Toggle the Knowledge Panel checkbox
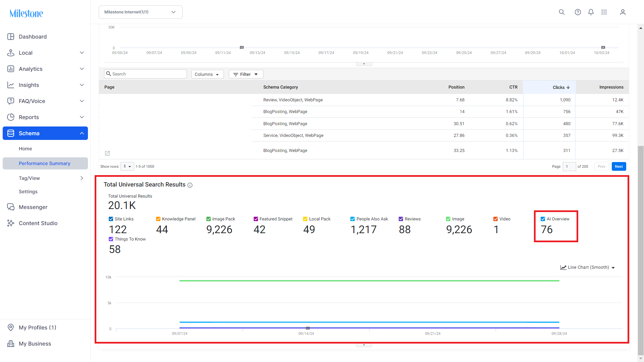Screen dimensions: 644x362 coord(158,219)
